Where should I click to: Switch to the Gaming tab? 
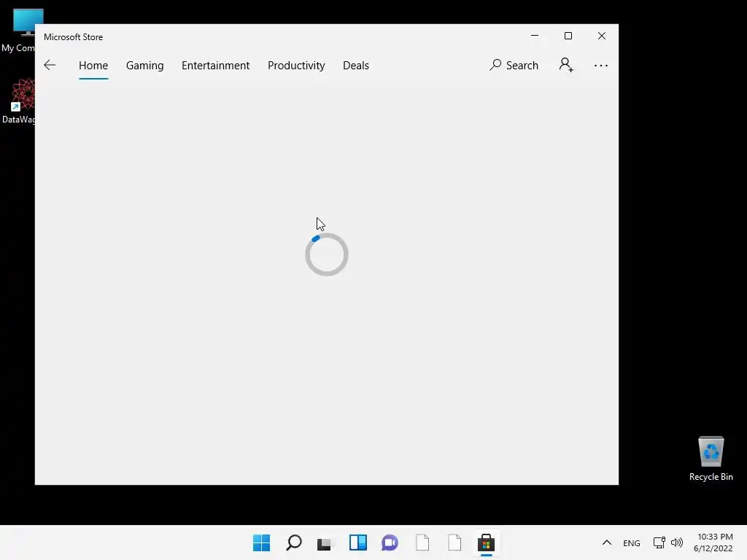(145, 66)
